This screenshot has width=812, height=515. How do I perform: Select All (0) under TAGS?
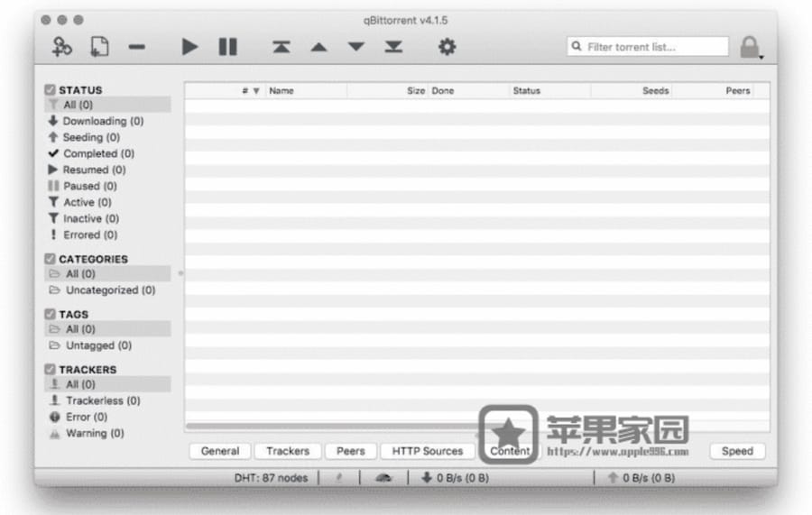[107, 329]
